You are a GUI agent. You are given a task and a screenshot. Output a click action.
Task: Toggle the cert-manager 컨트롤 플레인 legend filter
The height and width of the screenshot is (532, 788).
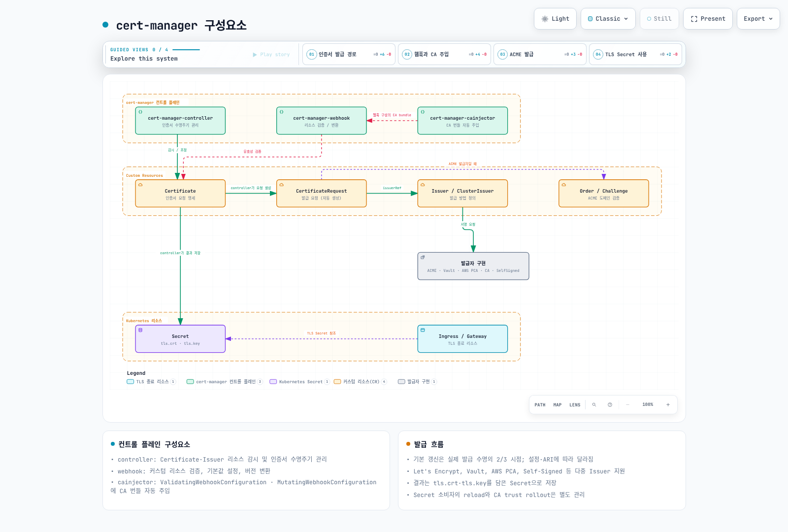click(x=225, y=382)
